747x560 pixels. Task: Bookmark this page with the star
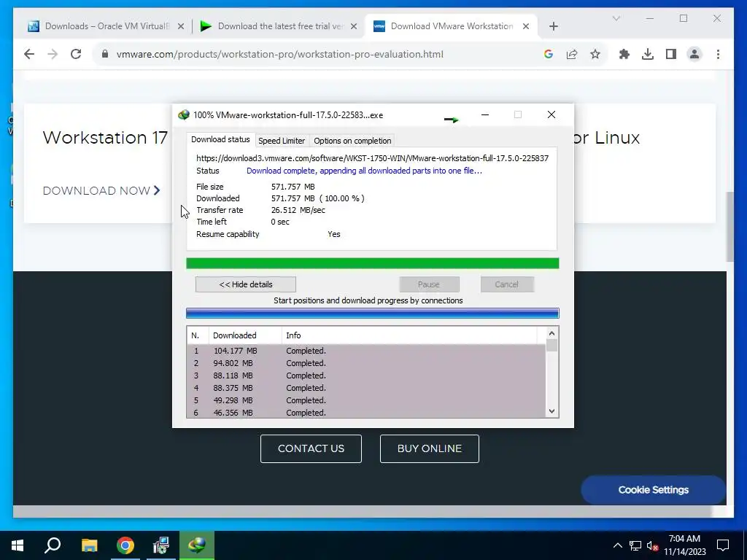click(x=595, y=54)
